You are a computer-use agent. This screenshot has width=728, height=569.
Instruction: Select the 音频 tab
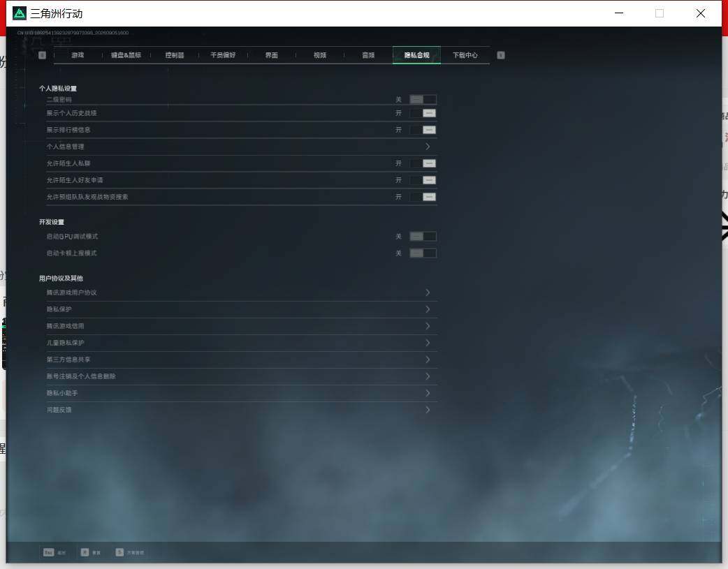click(368, 55)
